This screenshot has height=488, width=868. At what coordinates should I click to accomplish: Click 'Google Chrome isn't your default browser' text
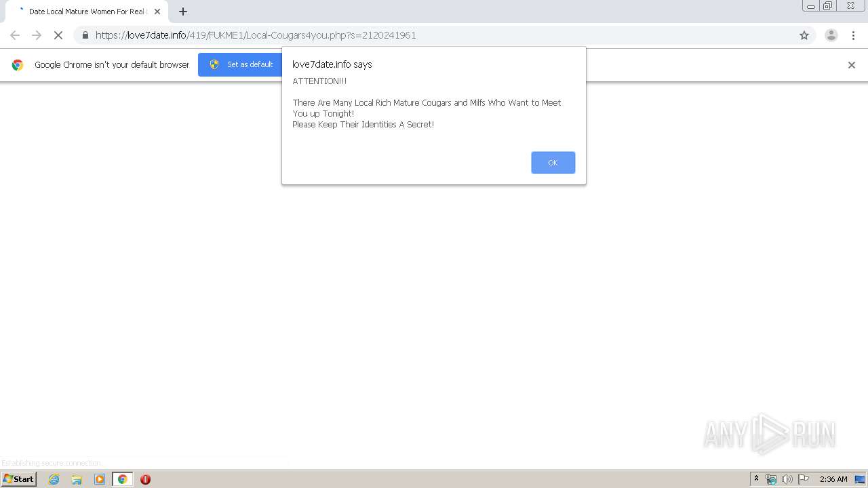point(112,65)
